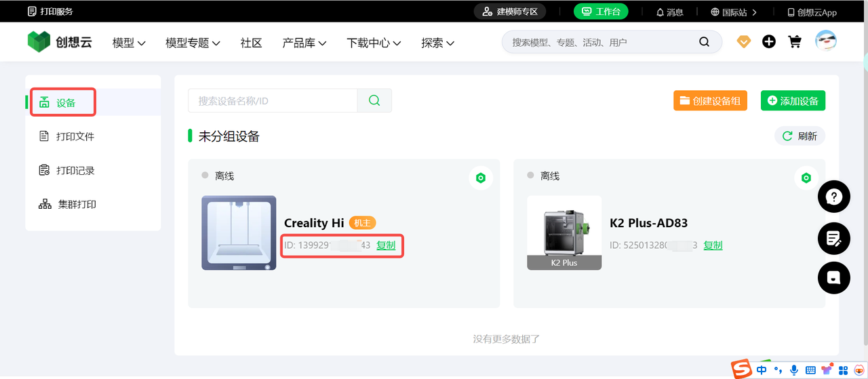
Task: Open the shopping cart icon
Action: pos(795,42)
